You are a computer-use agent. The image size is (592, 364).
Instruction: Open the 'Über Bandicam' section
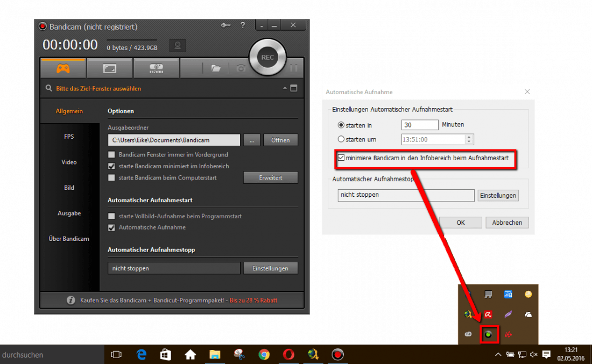point(69,238)
